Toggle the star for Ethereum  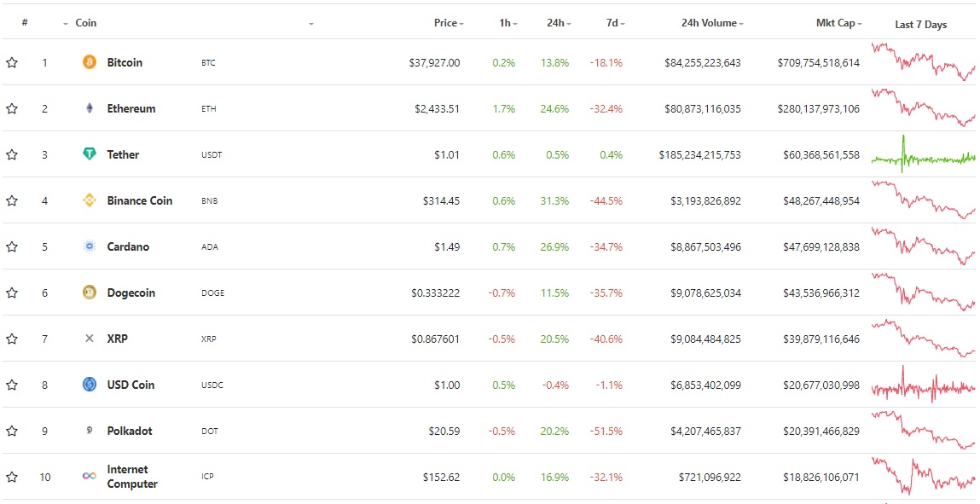(12, 108)
